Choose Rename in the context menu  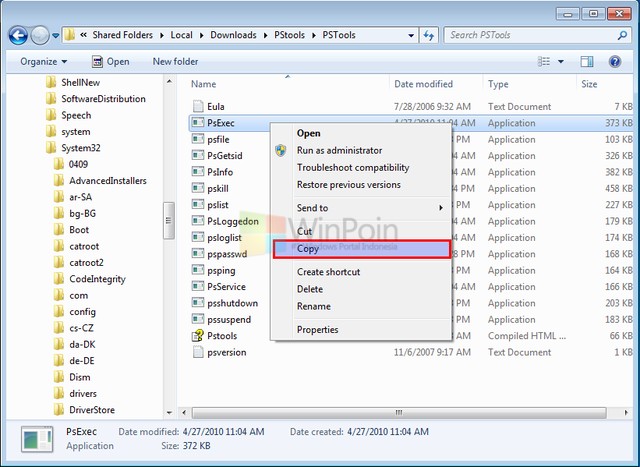(362, 306)
